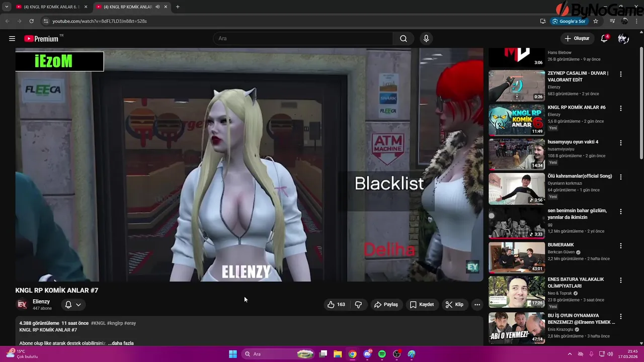This screenshot has width=644, height=362.
Task: Open Discord from the taskbar
Action: tap(367, 354)
